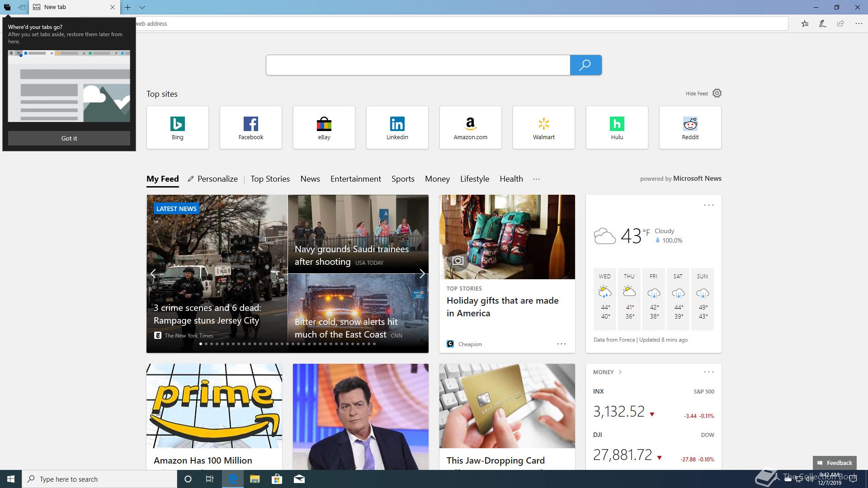
Task: Switch to the Health tab
Action: (x=511, y=179)
